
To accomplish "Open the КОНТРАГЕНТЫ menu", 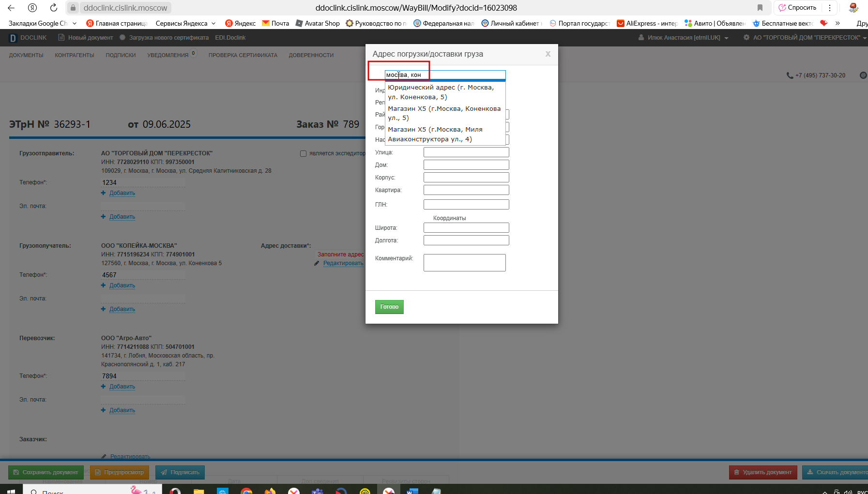I will [x=75, y=55].
